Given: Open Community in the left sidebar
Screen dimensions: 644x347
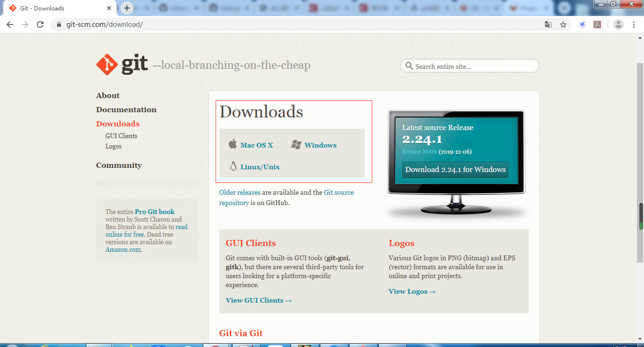Looking at the screenshot, I should (119, 165).
